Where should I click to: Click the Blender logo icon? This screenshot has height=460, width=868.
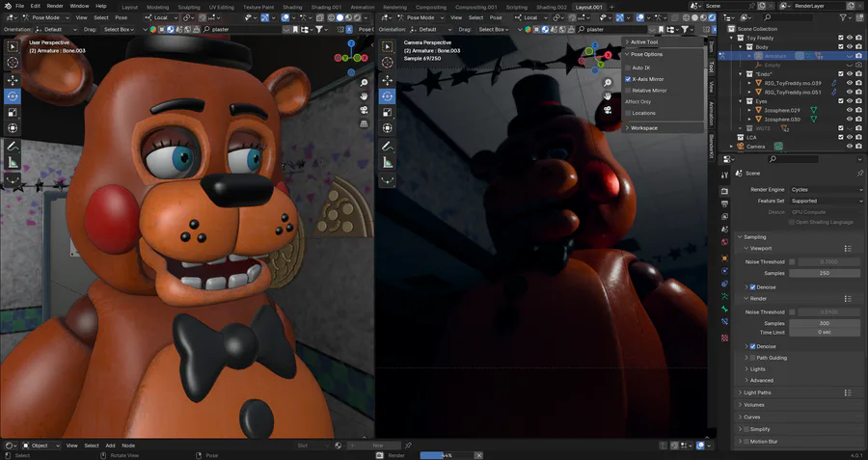(x=7, y=6)
